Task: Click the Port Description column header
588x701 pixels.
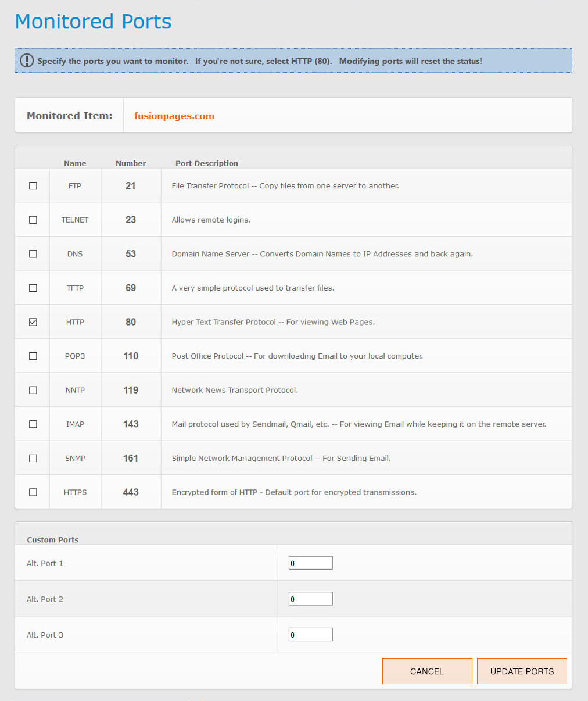Action: click(207, 163)
